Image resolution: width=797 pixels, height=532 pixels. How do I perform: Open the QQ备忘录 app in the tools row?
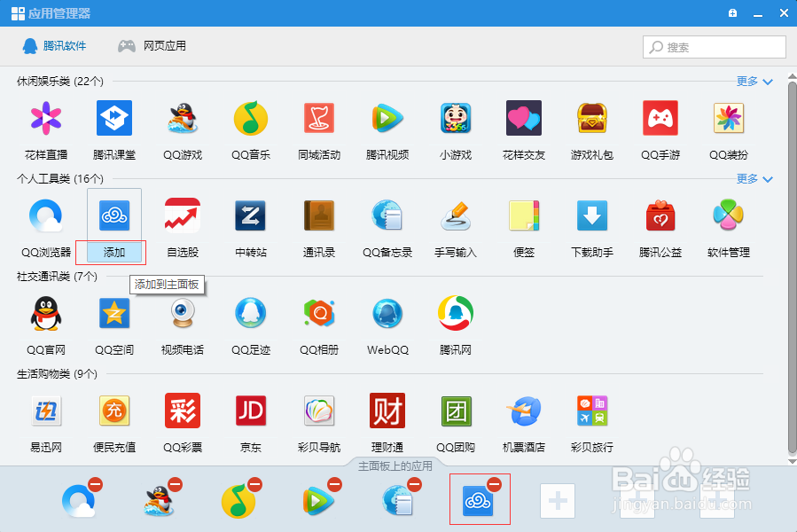(387, 215)
